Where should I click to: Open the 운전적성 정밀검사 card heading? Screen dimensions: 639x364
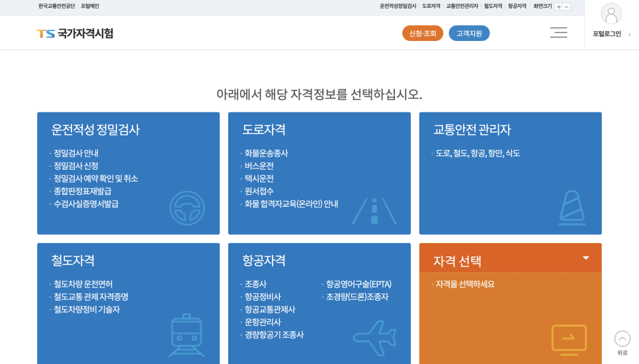point(95,129)
